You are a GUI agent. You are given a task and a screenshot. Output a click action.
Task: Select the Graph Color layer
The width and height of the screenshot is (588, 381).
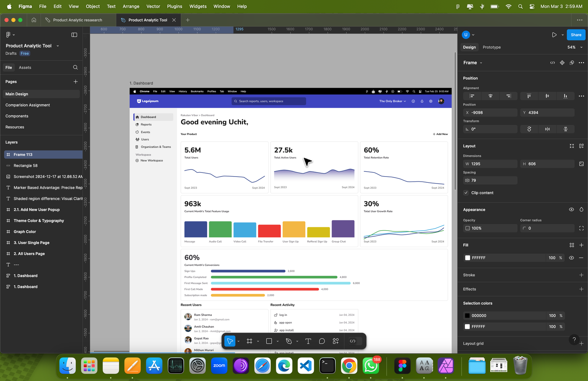point(25,232)
